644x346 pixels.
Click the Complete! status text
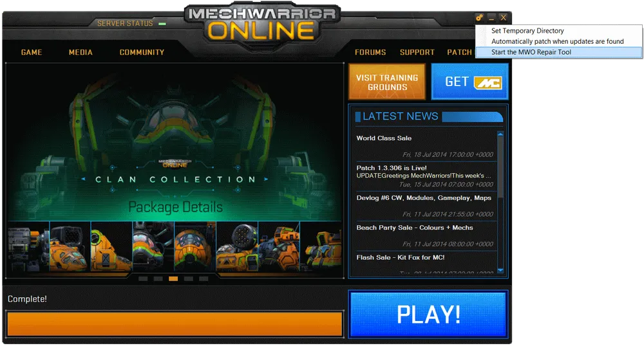27,299
